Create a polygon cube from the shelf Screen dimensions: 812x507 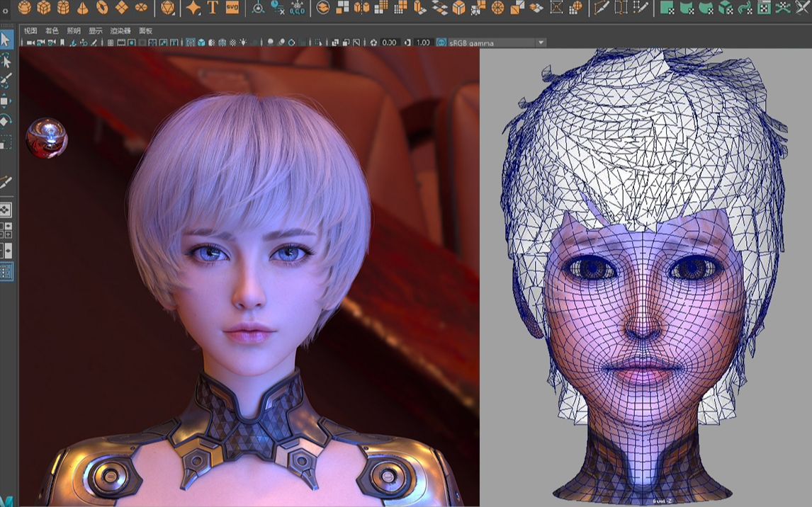coord(44,7)
